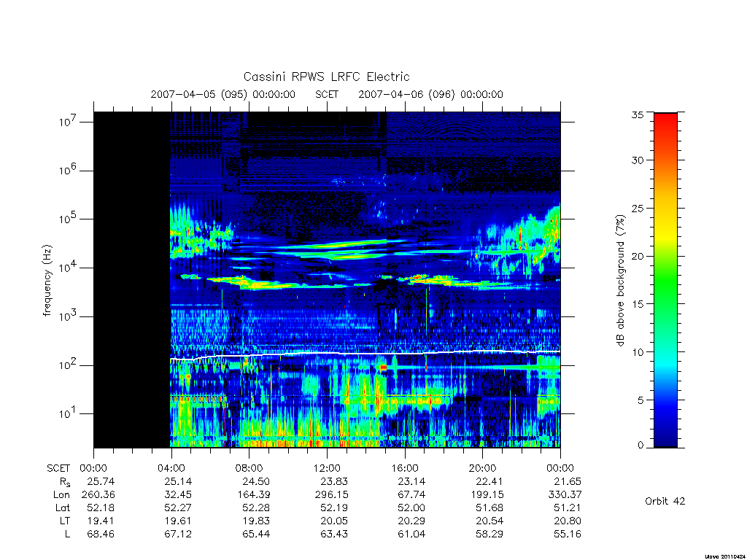Click the 10^5 frequency tick label
The image size is (747, 560).
(69, 219)
